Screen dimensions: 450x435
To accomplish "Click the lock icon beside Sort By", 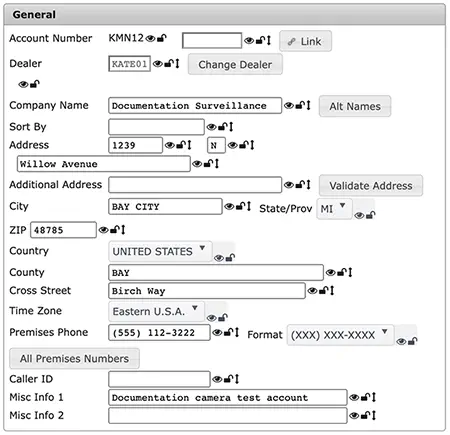I will point(223,127).
